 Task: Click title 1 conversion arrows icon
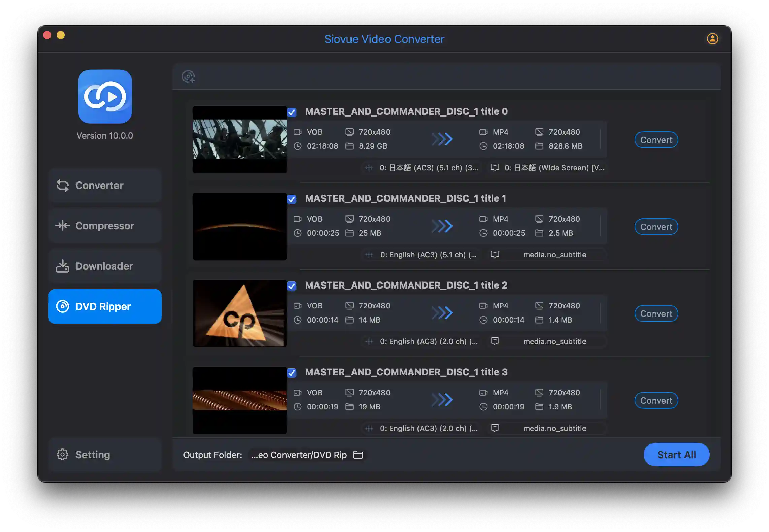point(442,226)
